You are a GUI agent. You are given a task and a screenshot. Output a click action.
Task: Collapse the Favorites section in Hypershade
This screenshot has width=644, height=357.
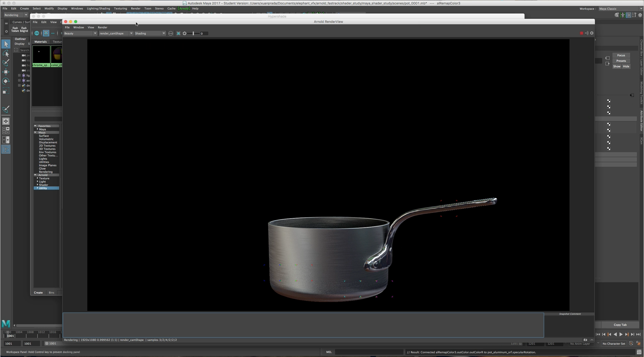[35, 126]
